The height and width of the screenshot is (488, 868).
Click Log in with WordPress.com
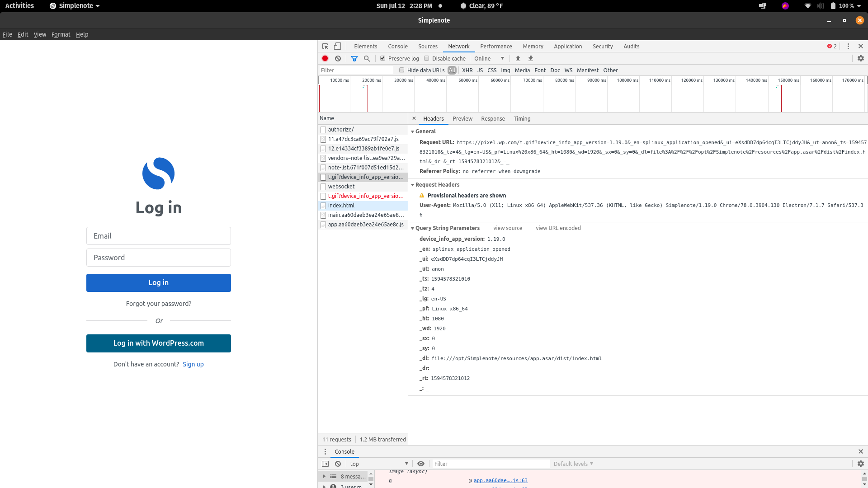point(158,343)
